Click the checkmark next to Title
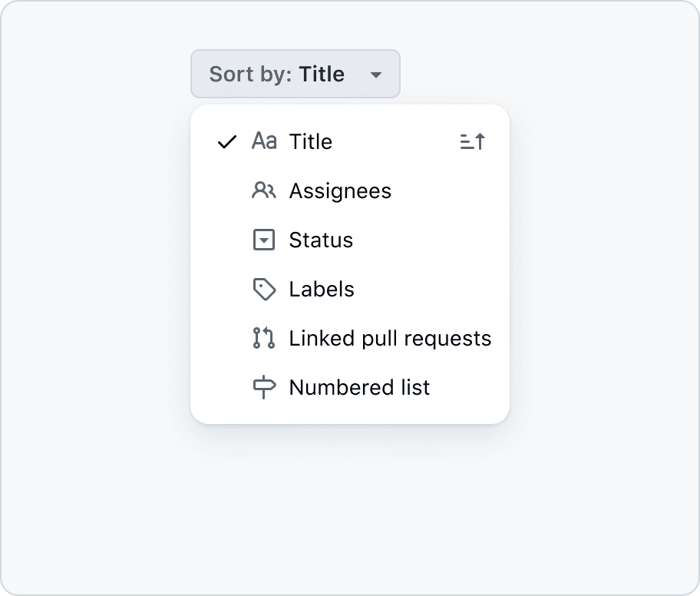The width and height of the screenshot is (700, 596). pos(227,142)
